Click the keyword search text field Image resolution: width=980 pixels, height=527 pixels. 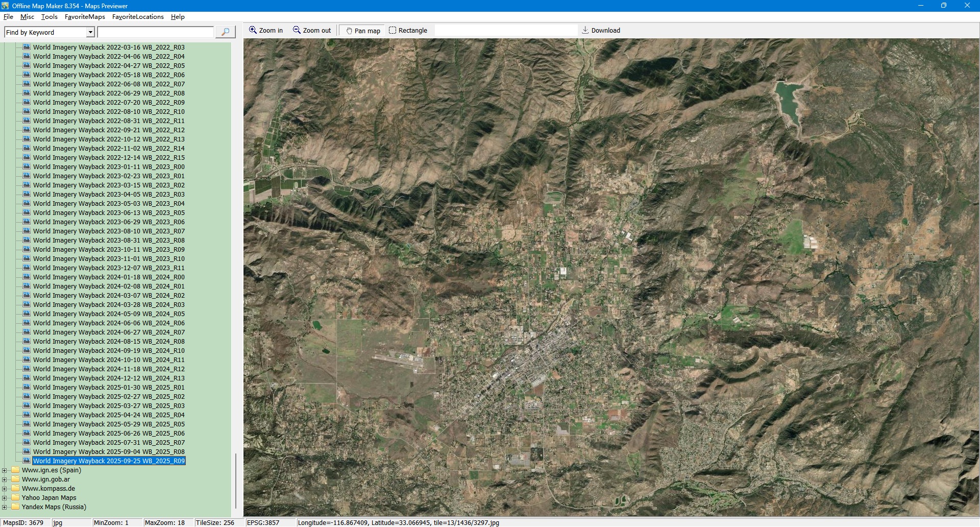(155, 32)
